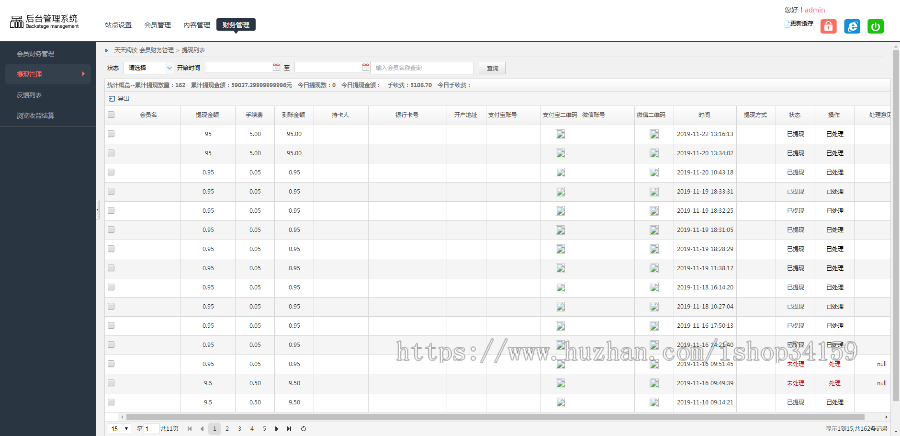Screen dimensions: 900x436
Task: Check the row dated 2019-11-19 18:31:05
Action: point(111,229)
